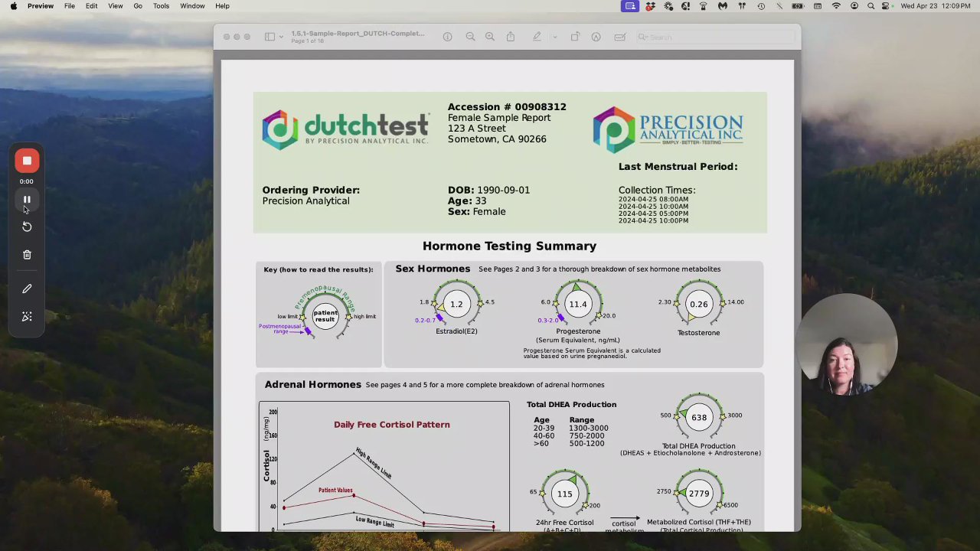Click the Patient Values chart label
Viewport: 980px width, 551px height.
tap(335, 490)
